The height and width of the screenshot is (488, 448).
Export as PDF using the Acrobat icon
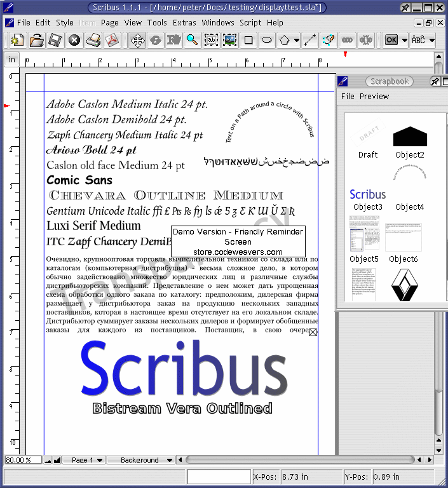click(x=112, y=40)
